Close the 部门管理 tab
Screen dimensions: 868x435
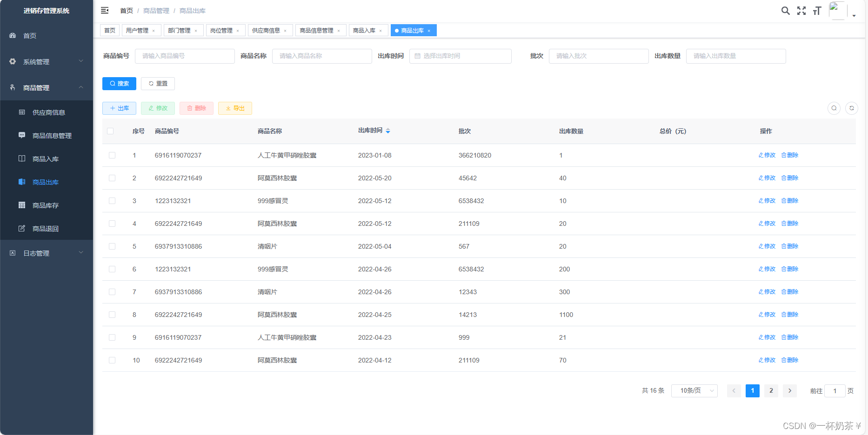coord(196,31)
